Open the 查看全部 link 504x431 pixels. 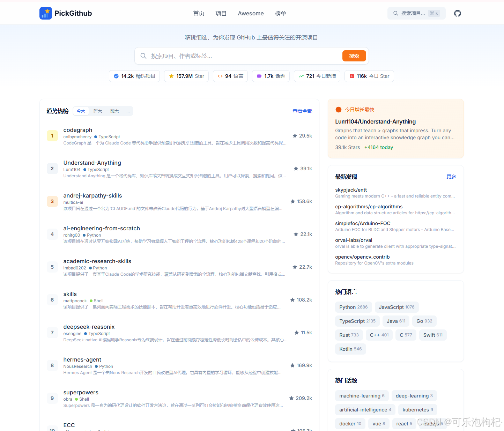click(303, 111)
